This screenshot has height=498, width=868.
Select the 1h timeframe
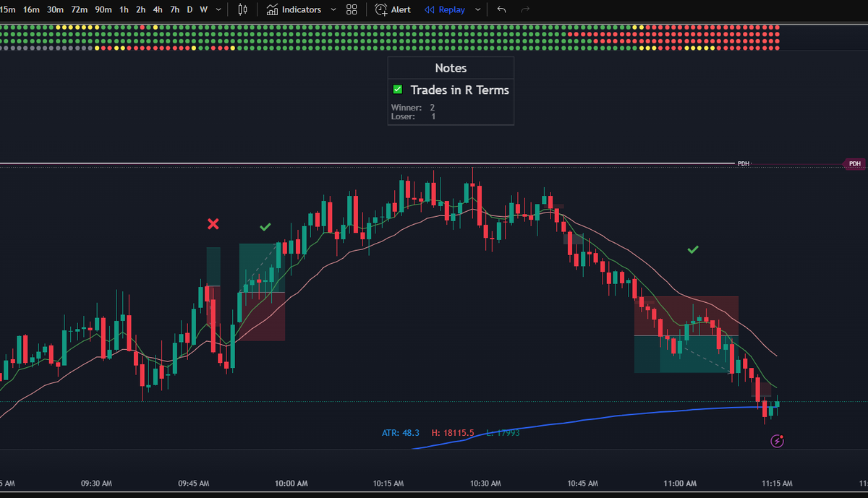click(124, 9)
